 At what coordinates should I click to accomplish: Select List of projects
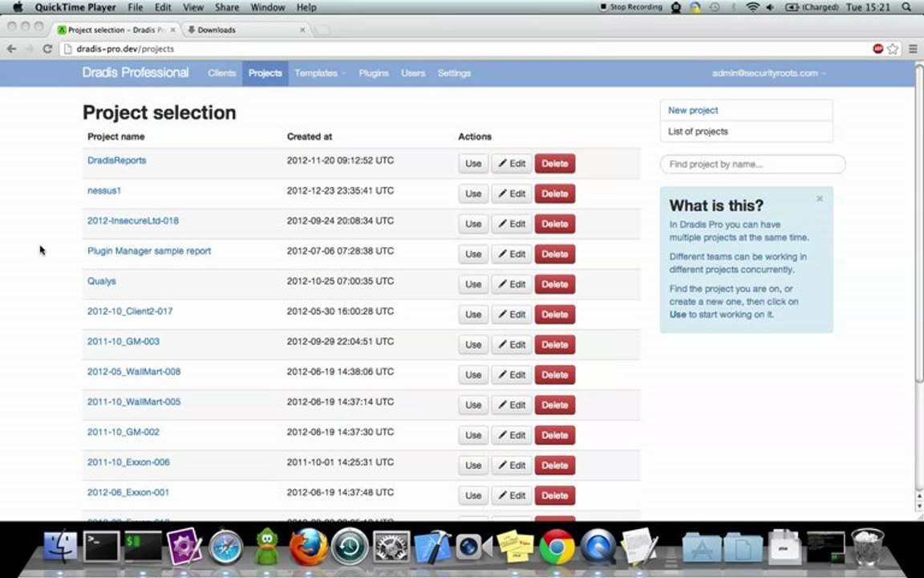pos(698,132)
